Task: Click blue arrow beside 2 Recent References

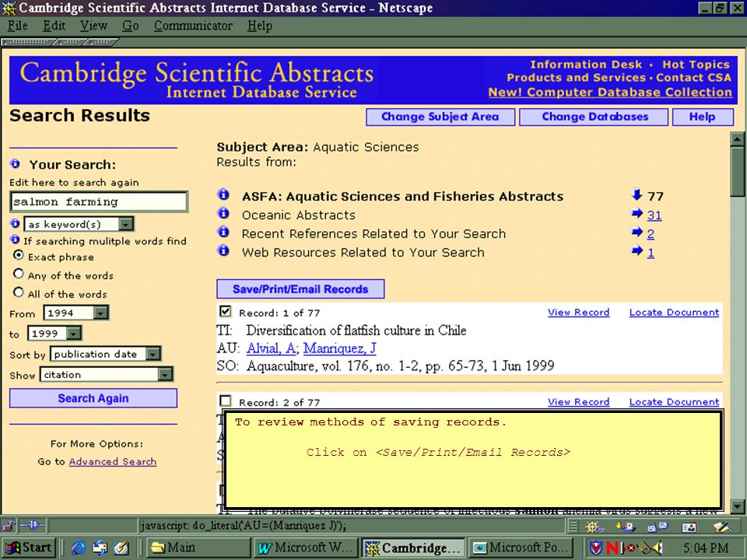Action: pyautogui.click(x=637, y=232)
